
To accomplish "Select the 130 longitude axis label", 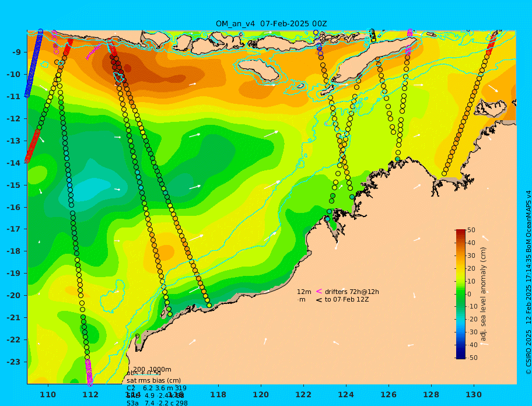I will click(474, 394).
